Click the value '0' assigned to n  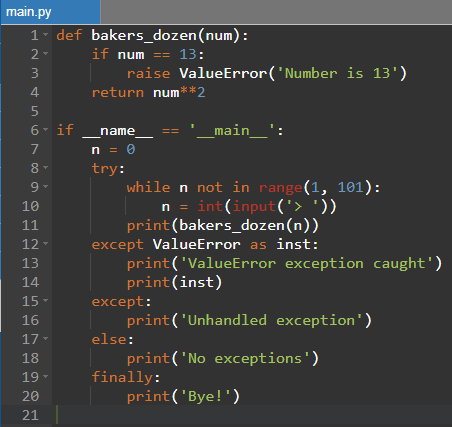pos(131,149)
